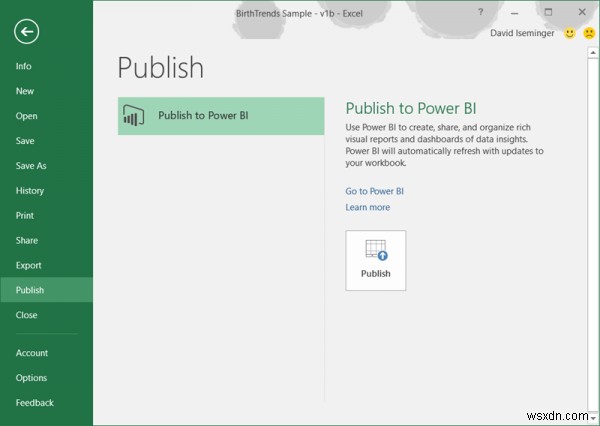Screen dimensions: 600x426
Task: Click the scrollbar down arrow
Action: tap(593, 417)
